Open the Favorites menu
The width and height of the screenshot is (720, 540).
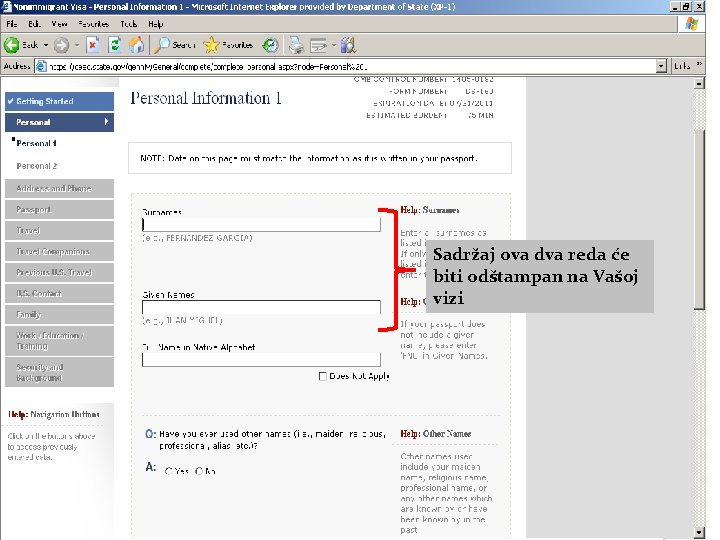(x=93, y=24)
